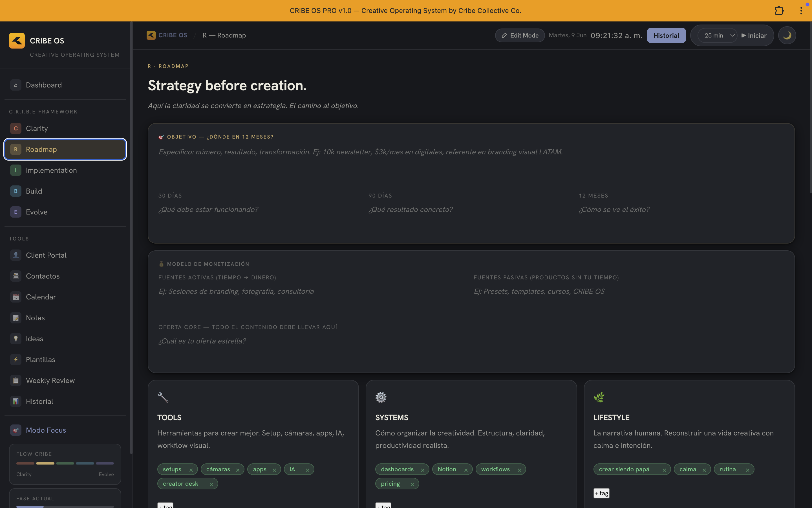Remove the apps tag
The height and width of the screenshot is (508, 812).
(x=274, y=470)
